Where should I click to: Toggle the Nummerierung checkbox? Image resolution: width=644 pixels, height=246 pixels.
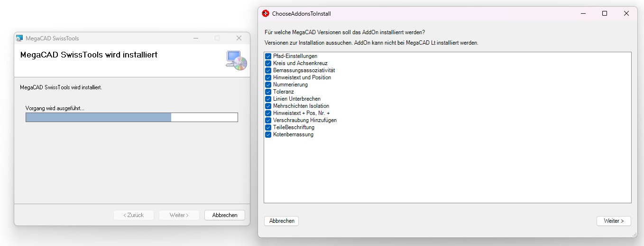pos(268,85)
